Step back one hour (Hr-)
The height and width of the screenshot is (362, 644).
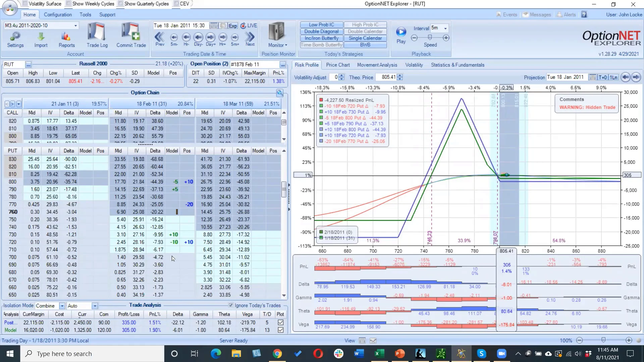pos(186,39)
